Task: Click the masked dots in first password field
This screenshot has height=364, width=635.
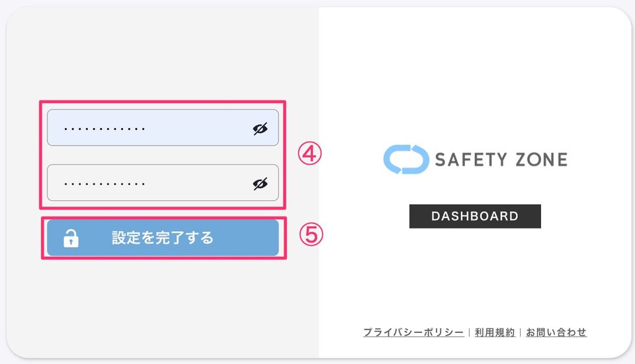Action: coord(105,129)
